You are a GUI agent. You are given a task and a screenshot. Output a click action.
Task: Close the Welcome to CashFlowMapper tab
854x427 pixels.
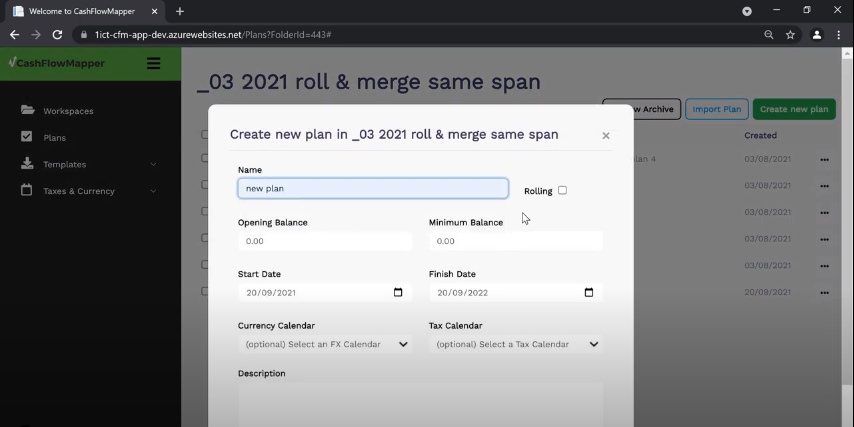154,11
